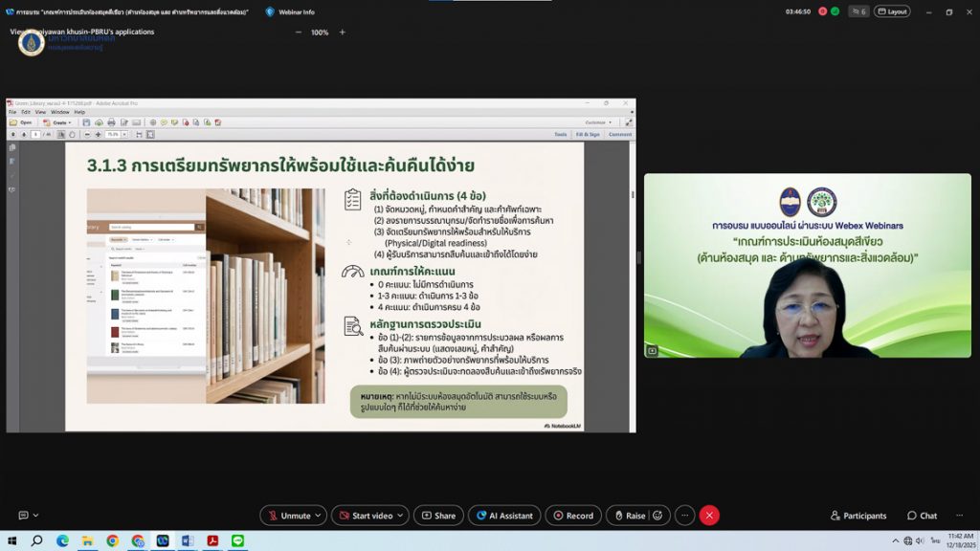This screenshot has height=551, width=980.
Task: Open emoji reactions smiley
Action: click(x=657, y=516)
